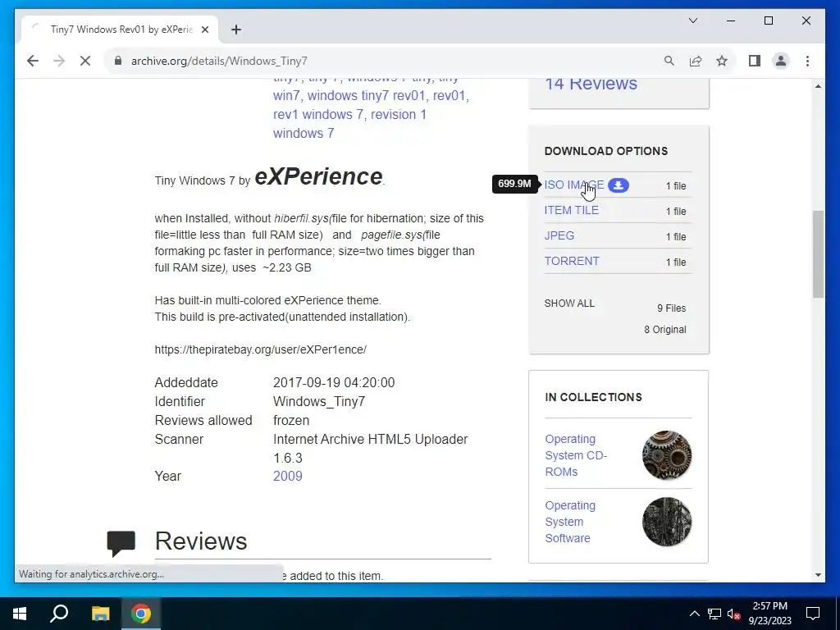
Task: Click the JPEG download link
Action: tap(559, 235)
